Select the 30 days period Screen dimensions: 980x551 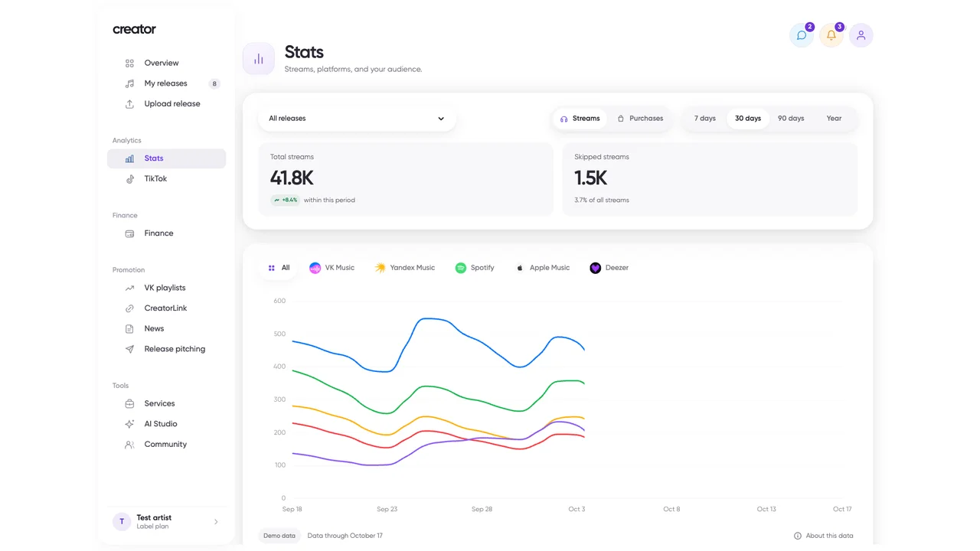click(748, 119)
